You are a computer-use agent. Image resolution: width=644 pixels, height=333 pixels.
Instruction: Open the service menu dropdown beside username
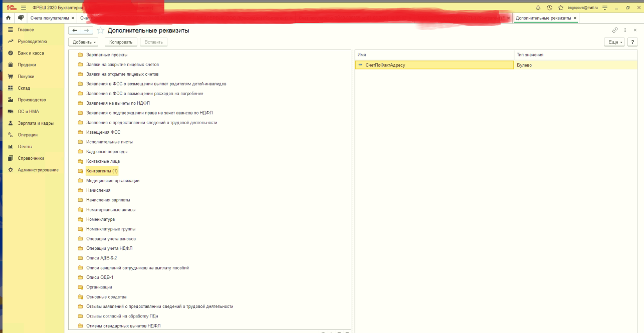[605, 8]
